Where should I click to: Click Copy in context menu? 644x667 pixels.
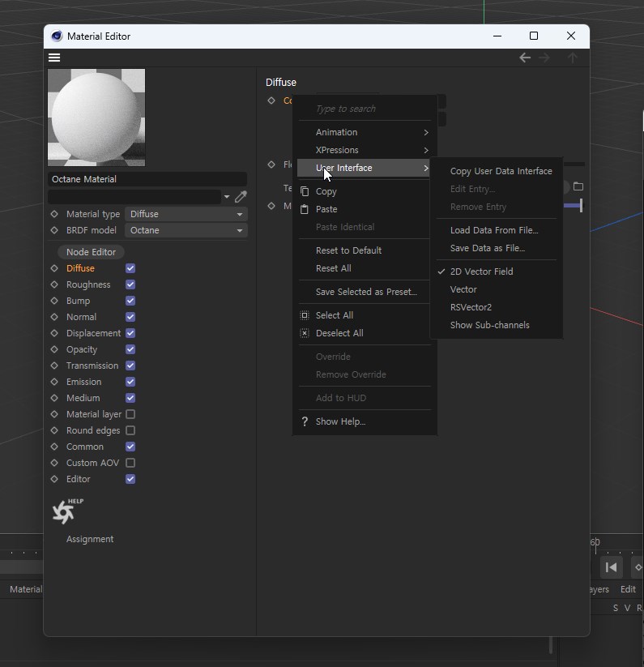pyautogui.click(x=365, y=191)
